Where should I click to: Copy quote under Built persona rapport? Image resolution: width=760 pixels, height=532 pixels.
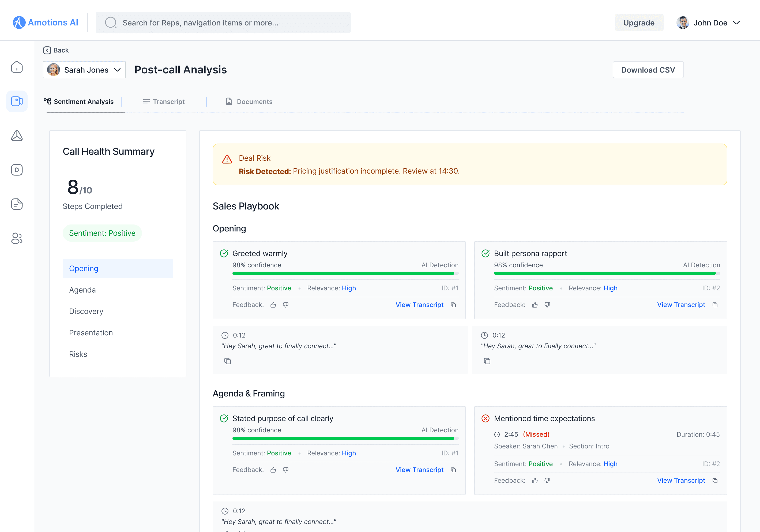[487, 361]
